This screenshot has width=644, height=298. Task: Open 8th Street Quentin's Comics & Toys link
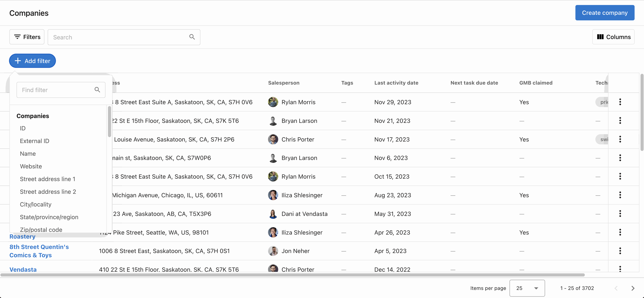39,251
